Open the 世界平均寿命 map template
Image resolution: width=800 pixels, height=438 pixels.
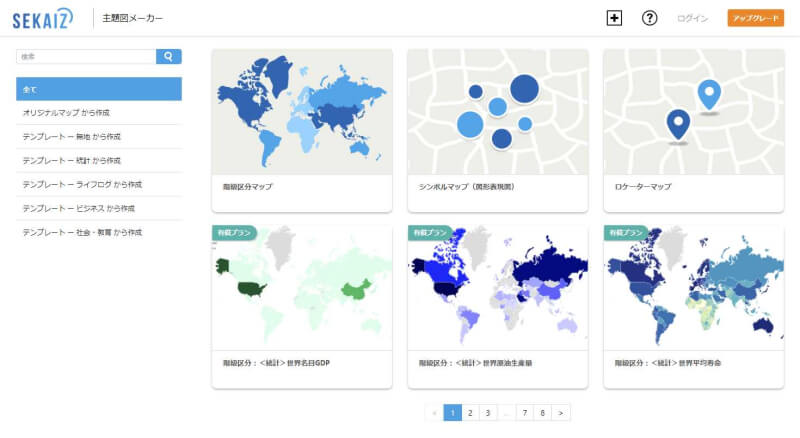(x=693, y=288)
